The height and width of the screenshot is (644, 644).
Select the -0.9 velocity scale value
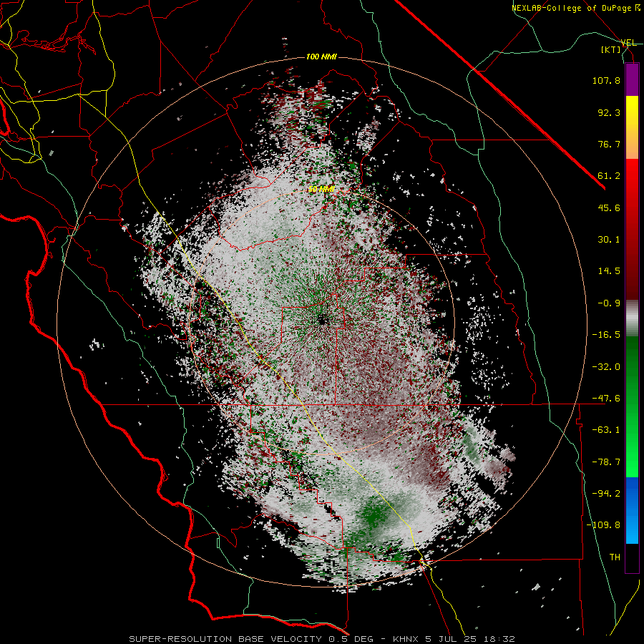tap(609, 303)
